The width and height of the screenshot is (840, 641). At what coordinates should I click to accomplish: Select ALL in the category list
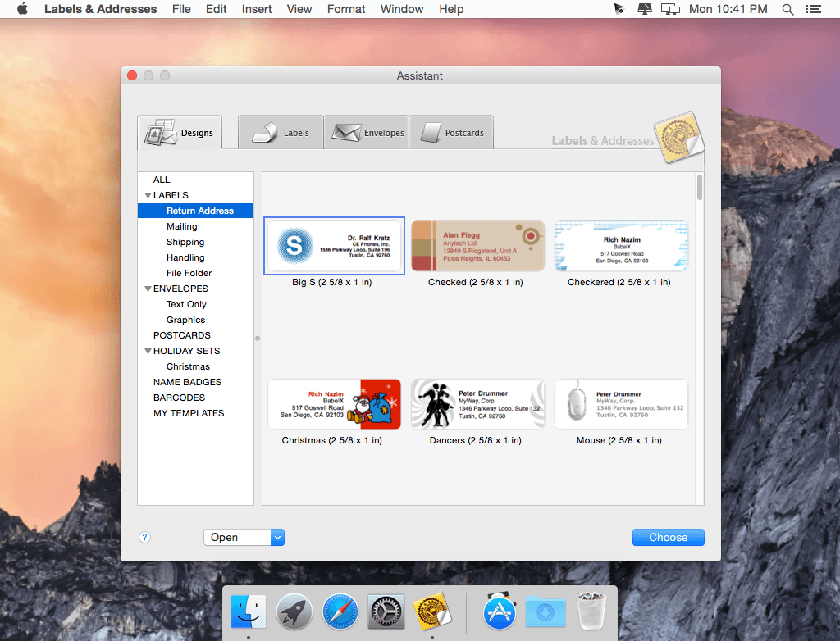(x=195, y=180)
